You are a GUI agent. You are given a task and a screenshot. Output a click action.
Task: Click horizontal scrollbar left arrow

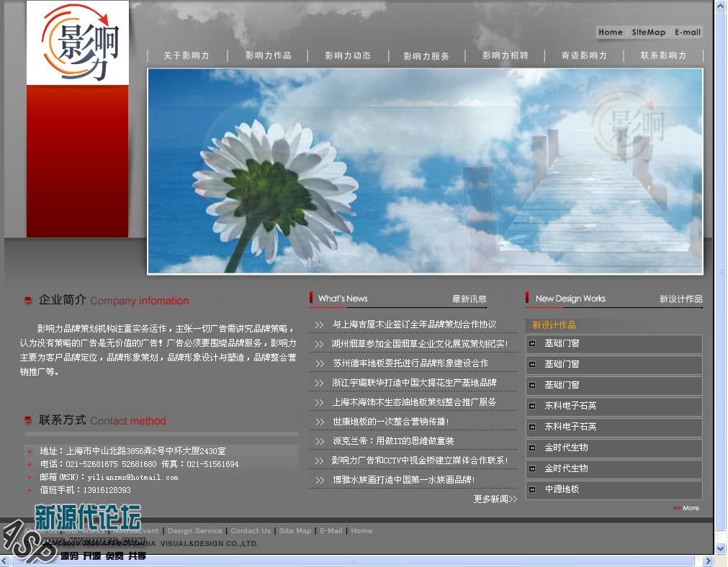click(5, 561)
